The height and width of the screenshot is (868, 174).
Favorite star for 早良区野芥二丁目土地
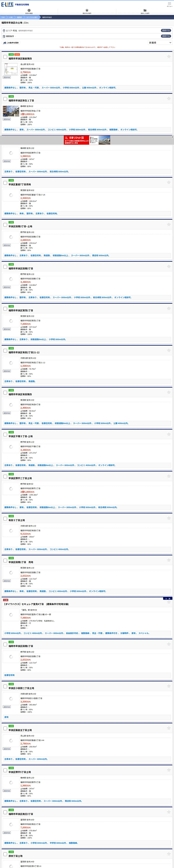point(169,476)
